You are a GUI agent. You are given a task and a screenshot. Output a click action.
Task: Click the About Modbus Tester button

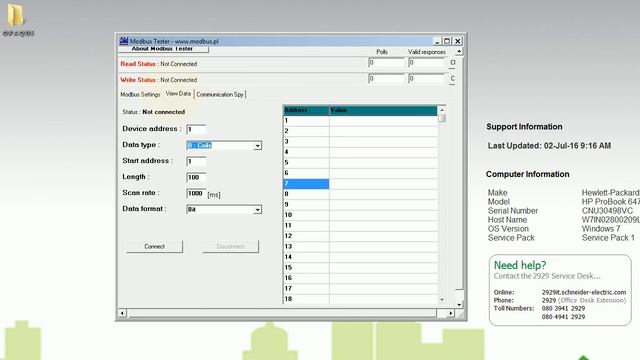tap(163, 49)
